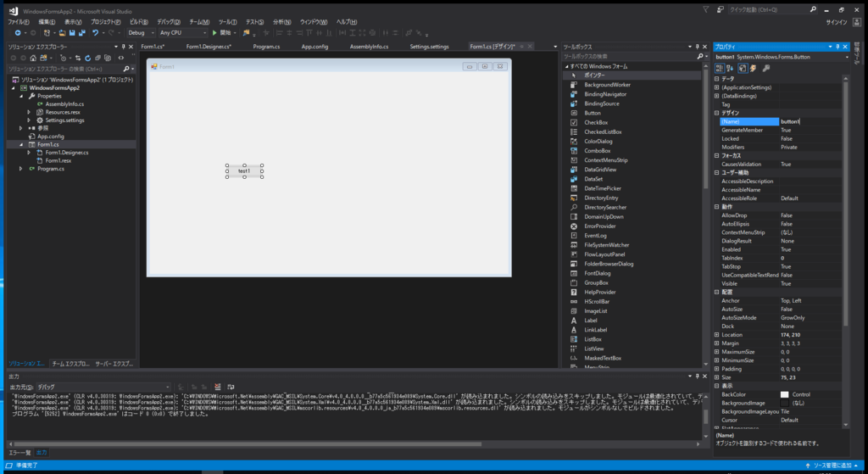Click notifications flag icon in title bar
This screenshot has height=474, width=868.
pyautogui.click(x=706, y=9)
